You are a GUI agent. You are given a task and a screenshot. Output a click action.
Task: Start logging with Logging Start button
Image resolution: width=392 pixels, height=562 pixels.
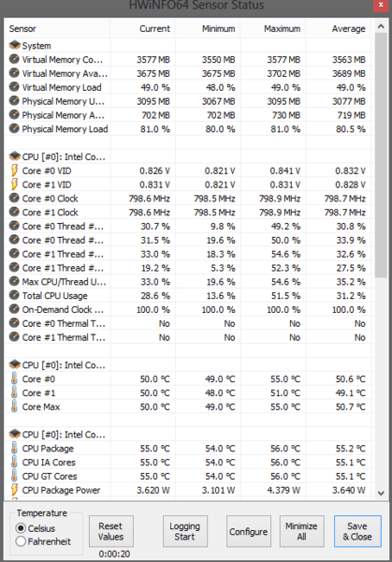tap(185, 531)
